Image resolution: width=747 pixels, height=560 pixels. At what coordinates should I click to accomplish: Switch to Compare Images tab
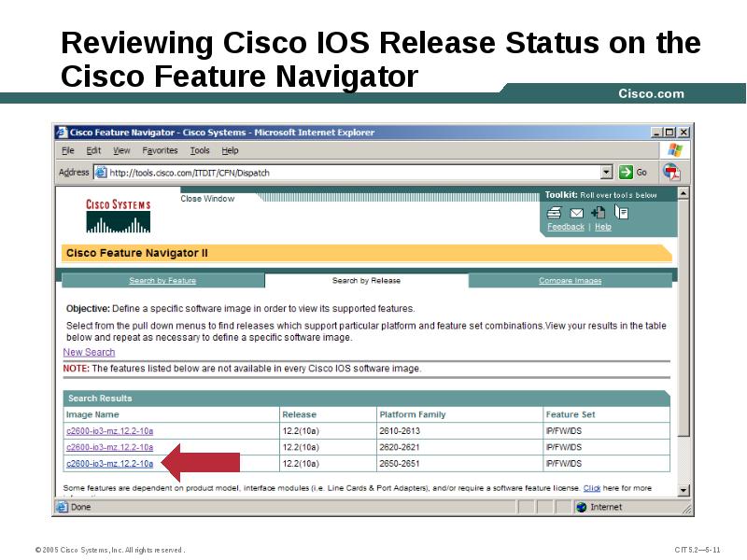point(571,281)
